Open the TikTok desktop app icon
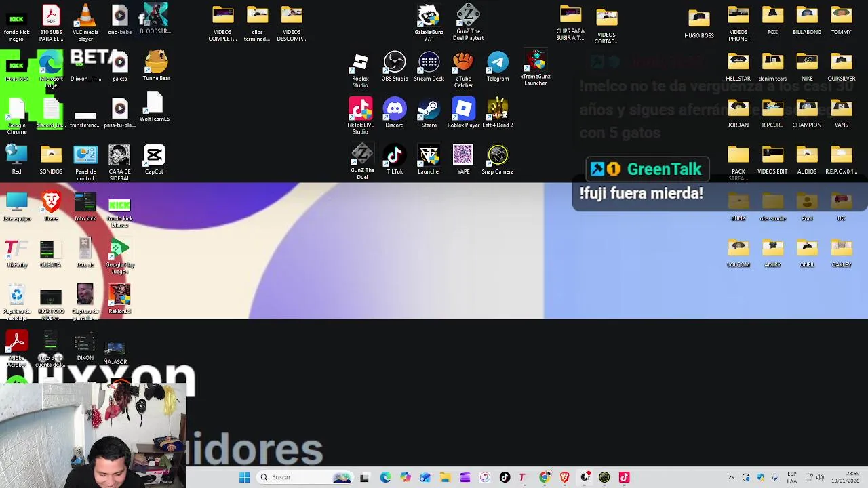 coord(395,160)
